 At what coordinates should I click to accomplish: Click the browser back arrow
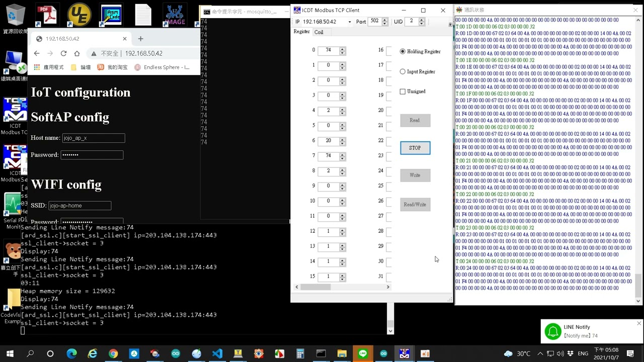tap(37, 53)
